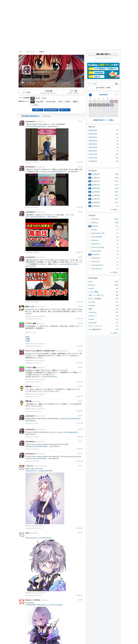The height and width of the screenshot is (644, 138).
Task: Click user icon beside @magotto3
Action: click(x=90, y=254)
